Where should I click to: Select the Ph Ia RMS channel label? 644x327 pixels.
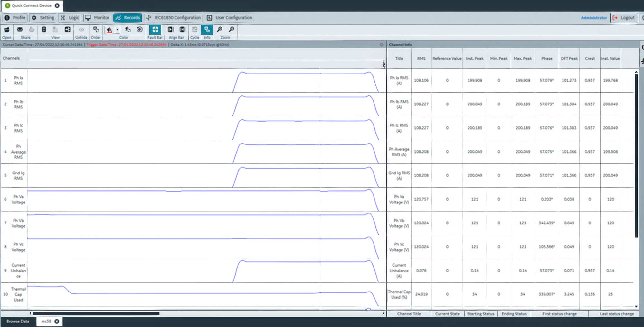tap(18, 80)
